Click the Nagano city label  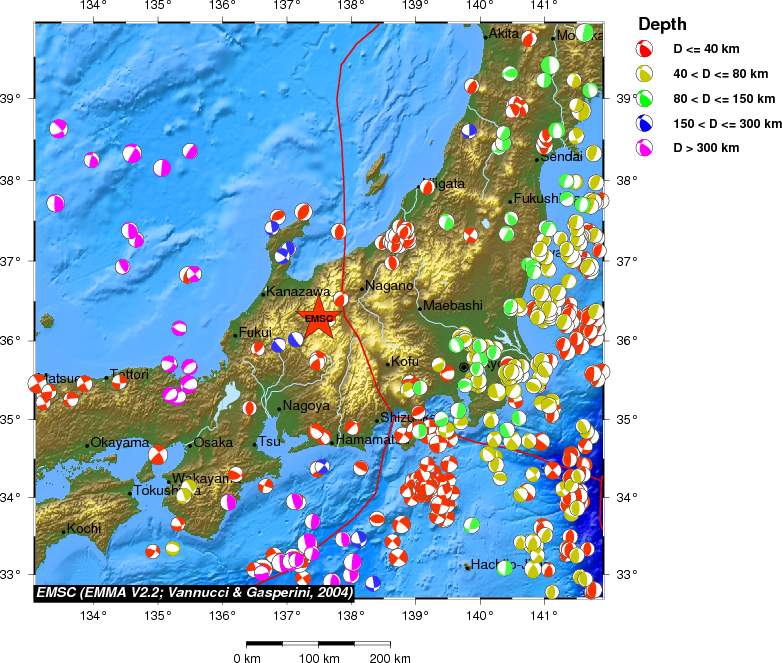point(389,285)
